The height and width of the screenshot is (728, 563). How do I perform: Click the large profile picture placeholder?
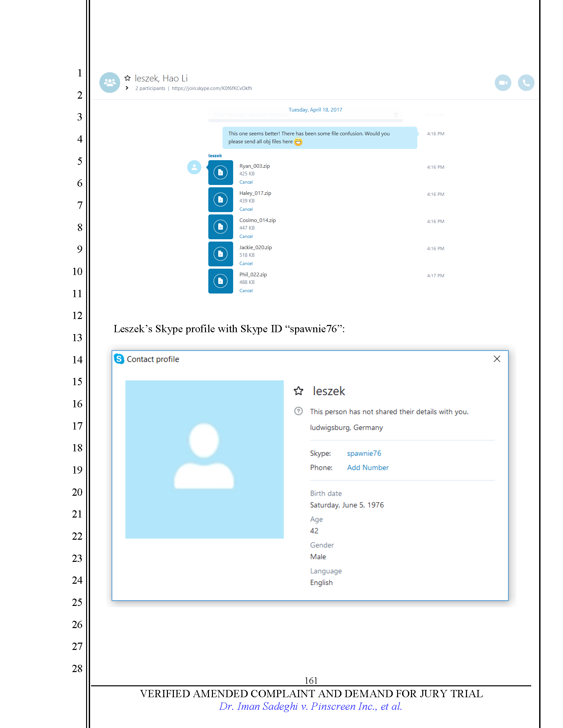click(204, 459)
